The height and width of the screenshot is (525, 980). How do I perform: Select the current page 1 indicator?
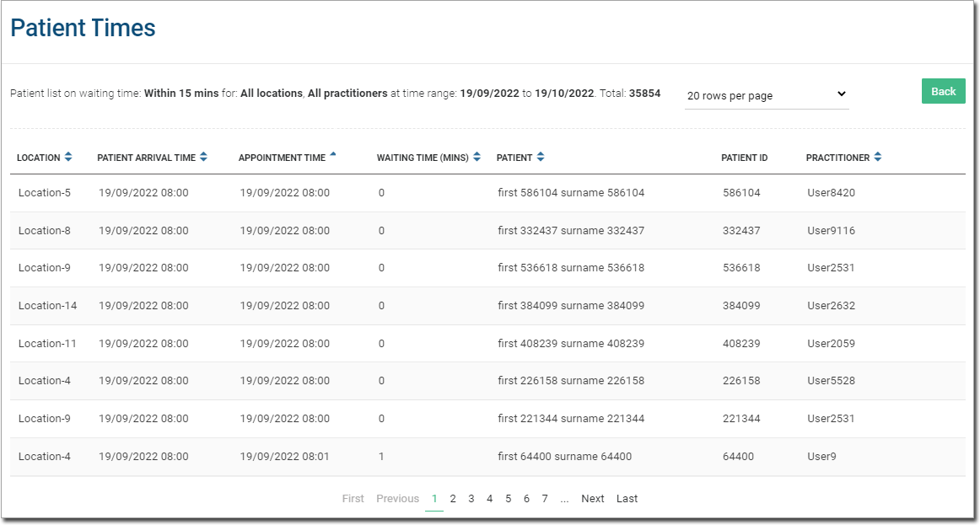click(434, 499)
